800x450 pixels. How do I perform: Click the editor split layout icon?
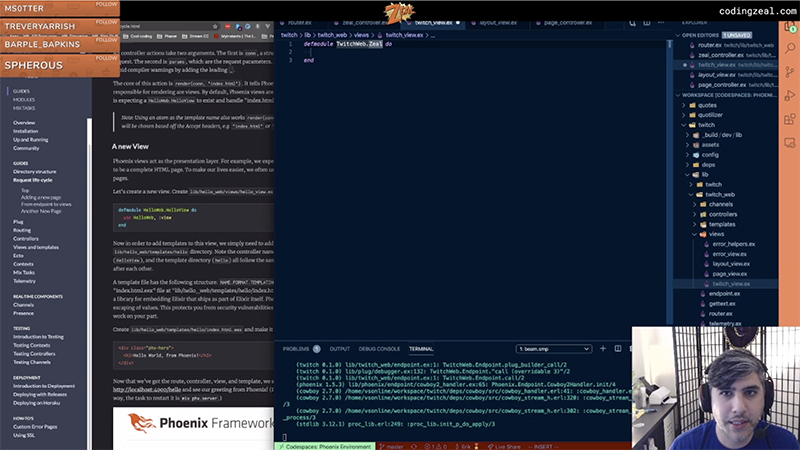[646, 22]
